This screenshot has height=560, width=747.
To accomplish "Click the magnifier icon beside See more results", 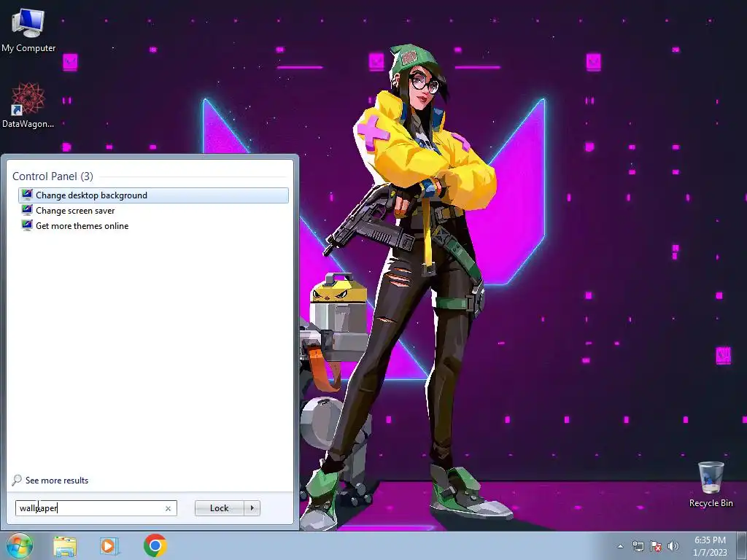I will 17,480.
